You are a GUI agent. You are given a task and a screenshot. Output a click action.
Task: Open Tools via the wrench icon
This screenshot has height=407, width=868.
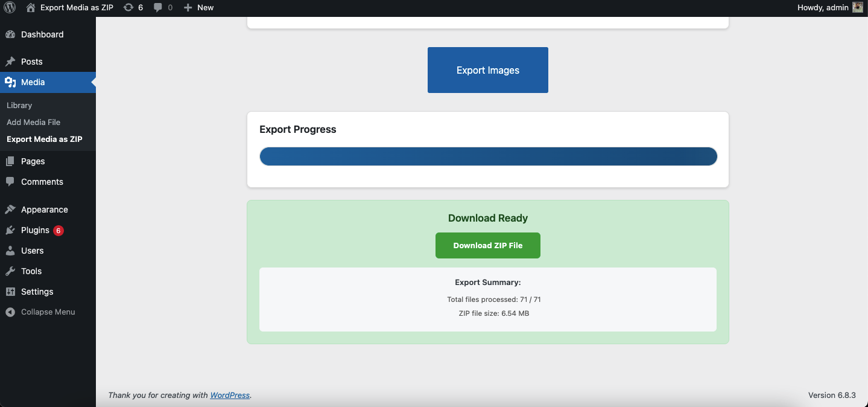coord(10,271)
